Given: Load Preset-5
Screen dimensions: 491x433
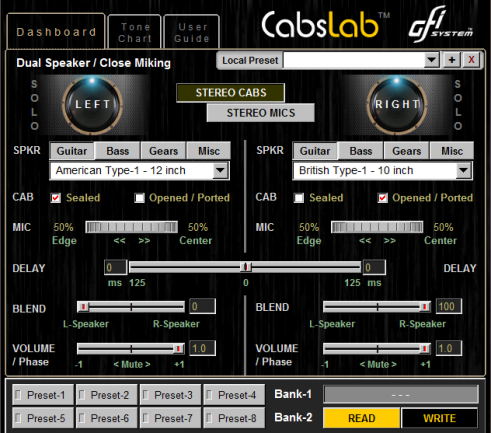Looking at the screenshot, I should pyautogui.click(x=42, y=418).
